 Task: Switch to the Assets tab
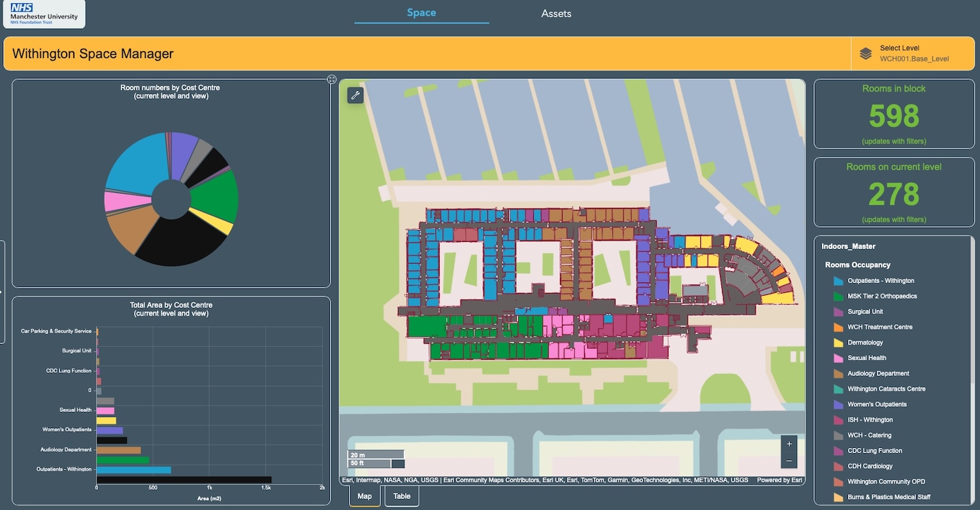click(556, 13)
